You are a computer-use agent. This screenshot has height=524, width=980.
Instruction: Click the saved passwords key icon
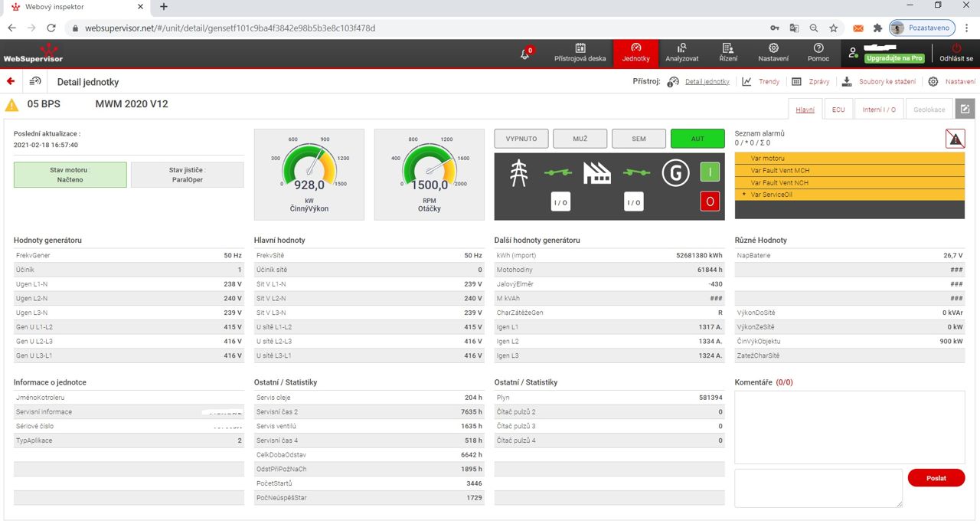tap(775, 28)
